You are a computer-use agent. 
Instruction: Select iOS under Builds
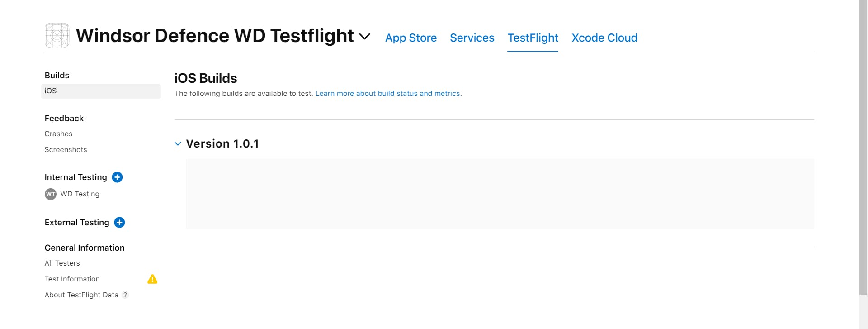point(51,91)
